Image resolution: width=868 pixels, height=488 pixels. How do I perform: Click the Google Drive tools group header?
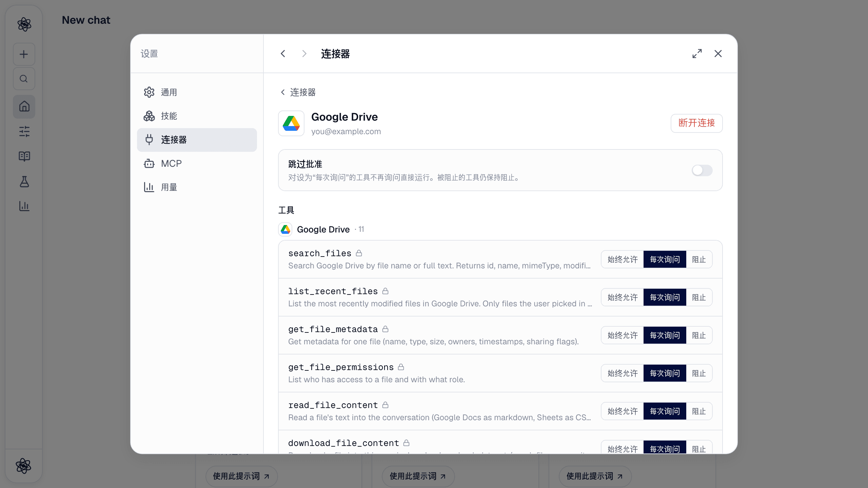click(x=321, y=229)
